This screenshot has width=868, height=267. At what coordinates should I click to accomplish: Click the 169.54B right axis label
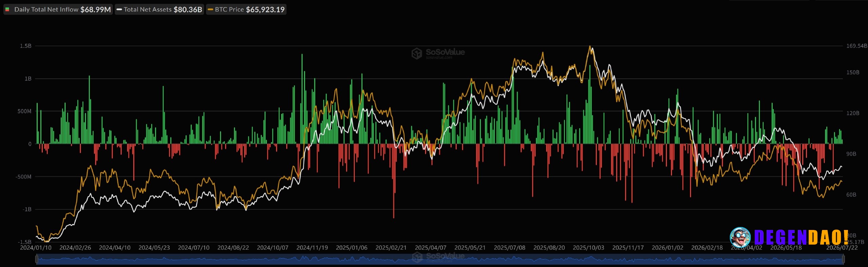pos(856,46)
